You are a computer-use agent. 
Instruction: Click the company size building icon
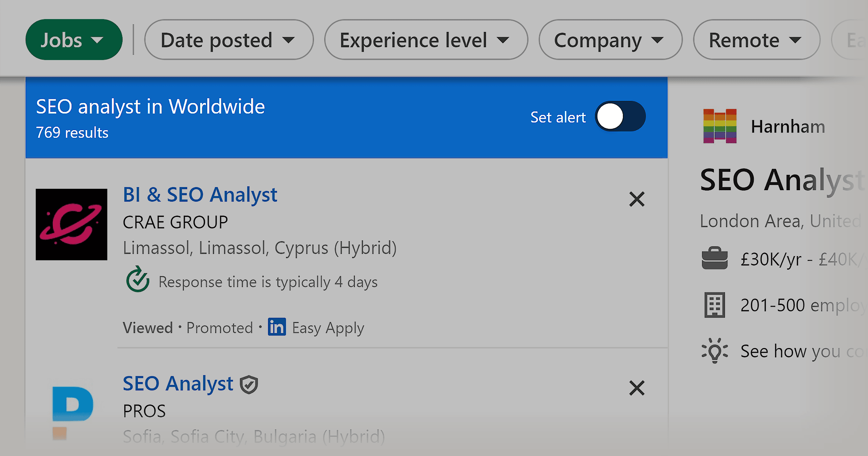(713, 304)
